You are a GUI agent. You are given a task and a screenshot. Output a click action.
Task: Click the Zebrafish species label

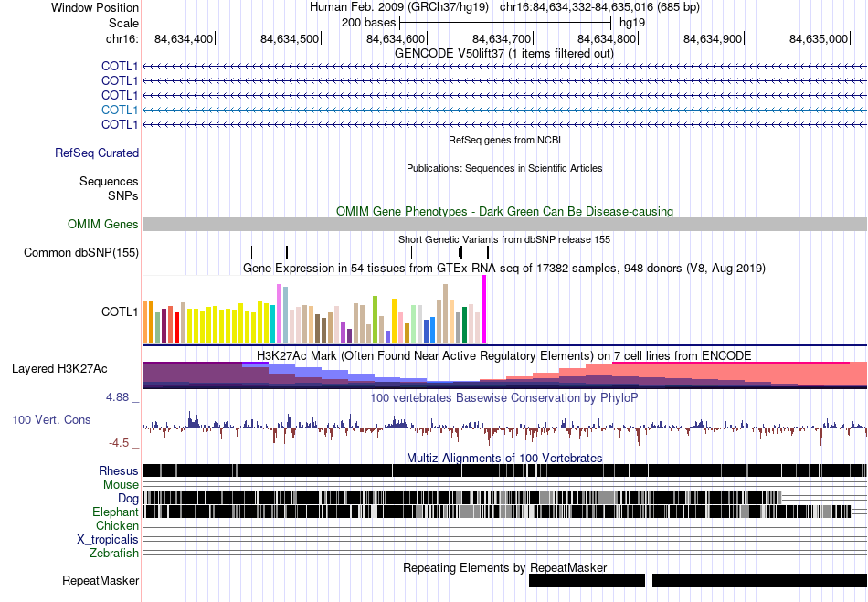(114, 553)
